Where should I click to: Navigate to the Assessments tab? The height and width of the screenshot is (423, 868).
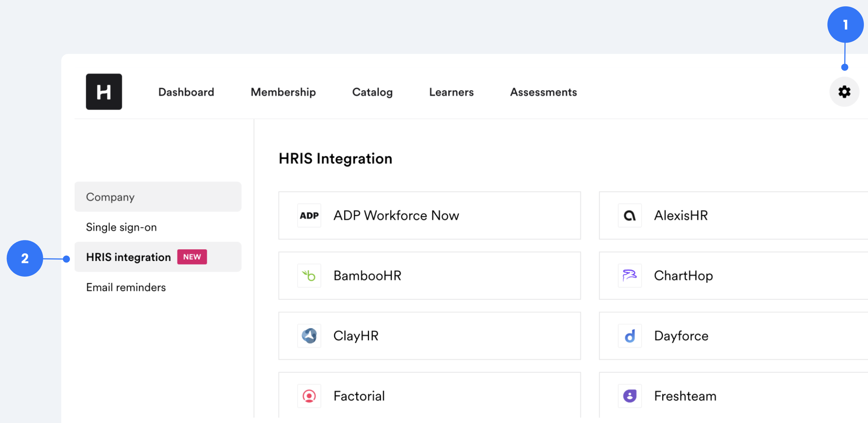click(543, 92)
